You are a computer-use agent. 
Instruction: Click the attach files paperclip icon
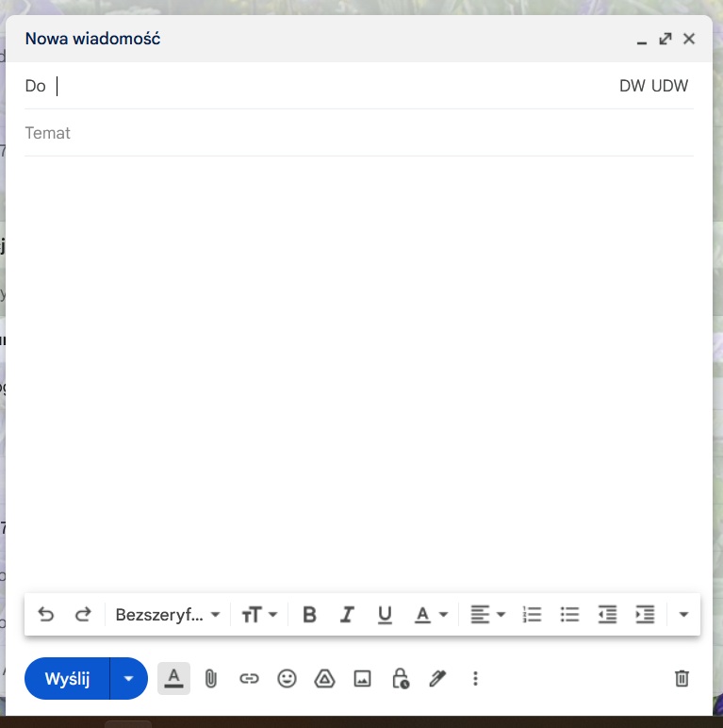pyautogui.click(x=211, y=678)
